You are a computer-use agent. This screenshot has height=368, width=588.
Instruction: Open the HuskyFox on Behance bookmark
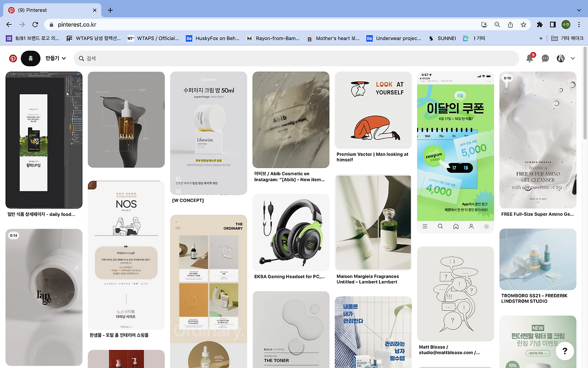tap(213, 39)
